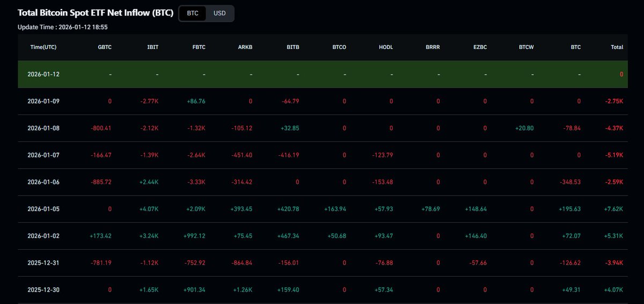Select the 2026-01-08 date cell
This screenshot has height=304, width=644.
point(43,128)
